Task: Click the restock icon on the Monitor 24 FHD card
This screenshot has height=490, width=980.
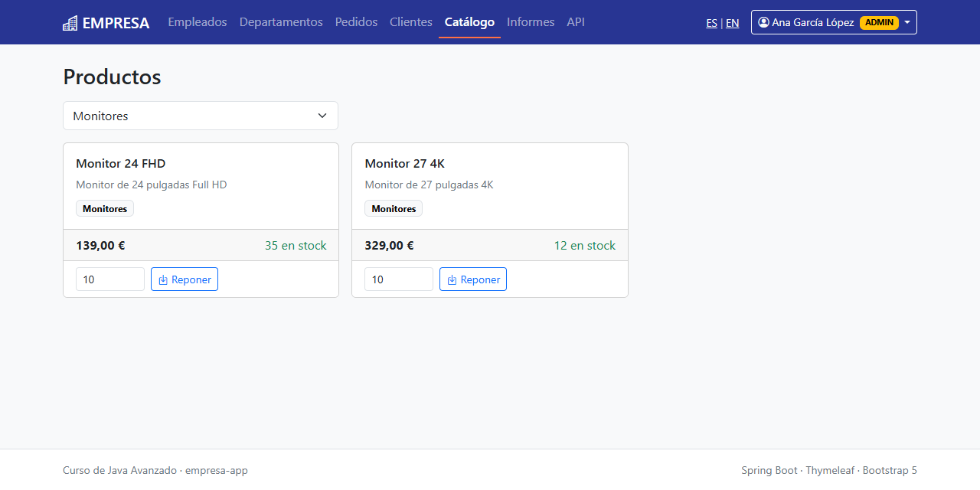Action: (163, 280)
